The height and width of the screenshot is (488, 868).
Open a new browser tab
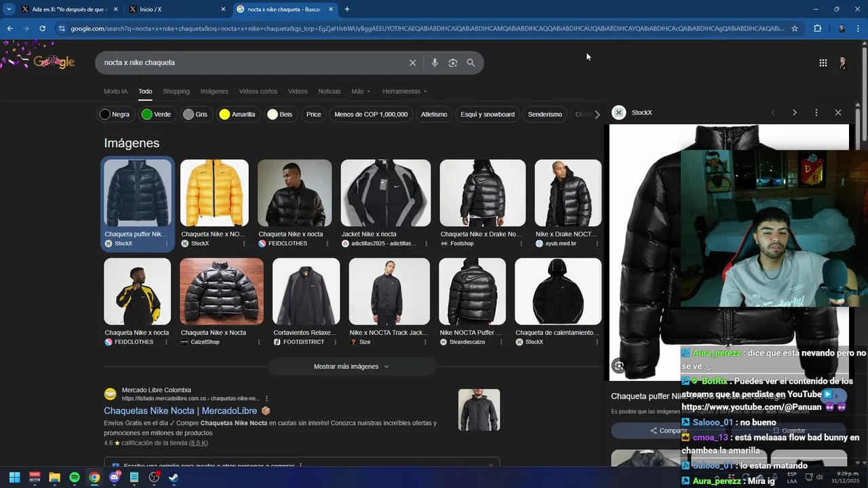point(347,9)
